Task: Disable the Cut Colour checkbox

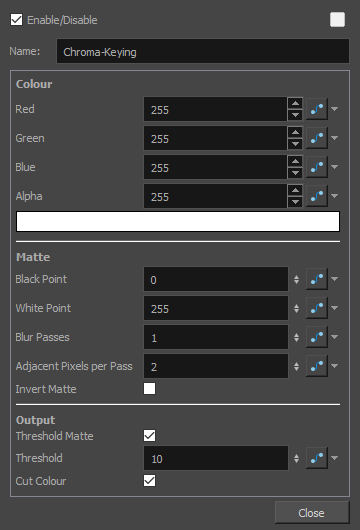Action: 149,481
